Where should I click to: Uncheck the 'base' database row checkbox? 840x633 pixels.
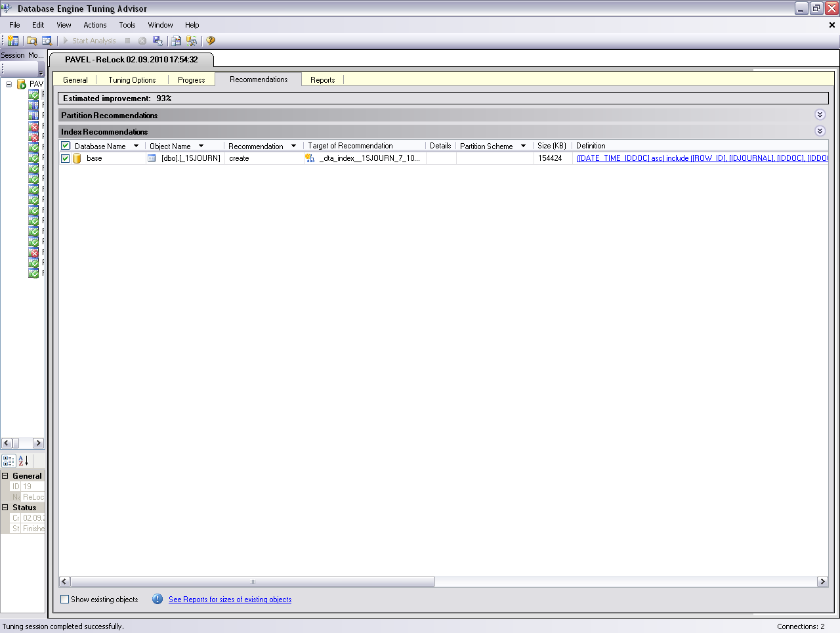[66, 158]
